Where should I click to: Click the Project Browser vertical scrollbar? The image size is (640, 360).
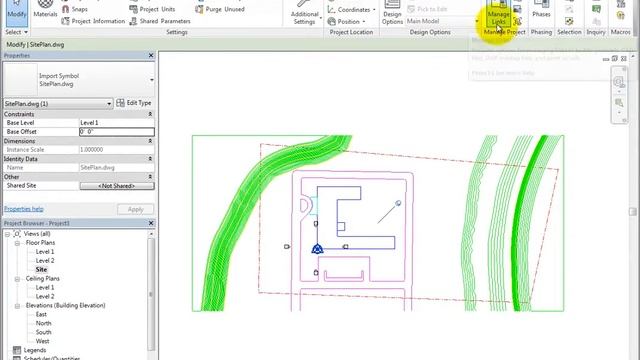click(x=151, y=294)
